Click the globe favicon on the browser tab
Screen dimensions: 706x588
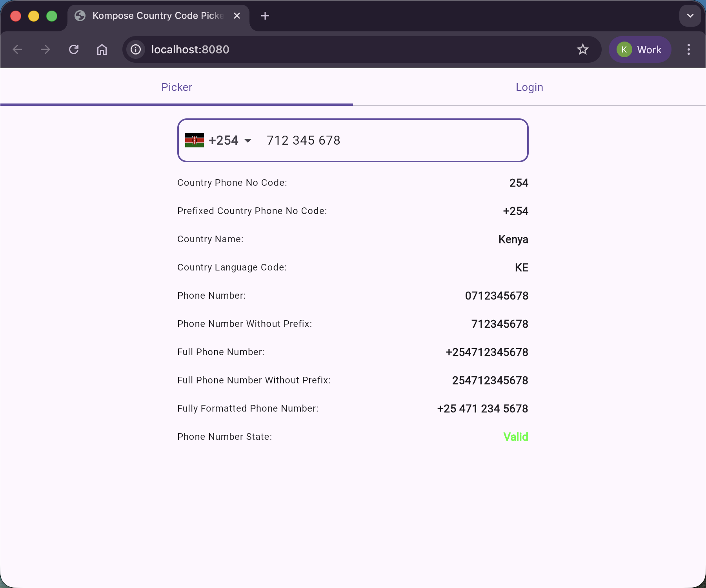[x=80, y=16]
